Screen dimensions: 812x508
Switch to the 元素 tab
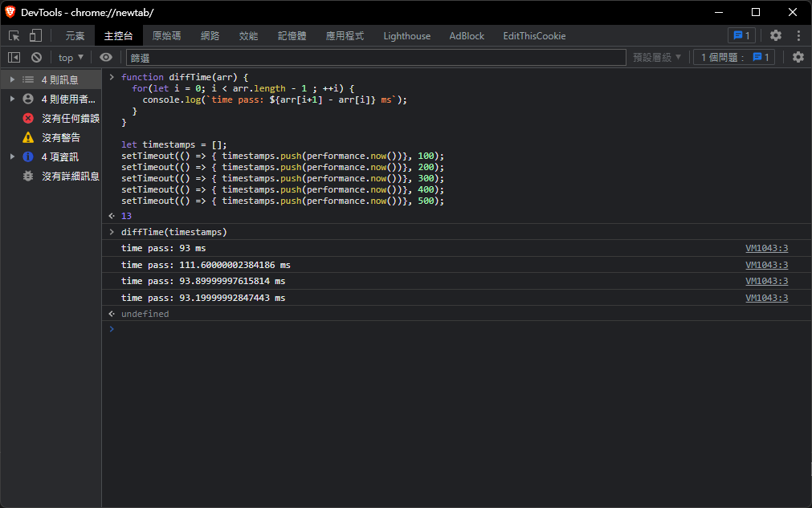point(75,36)
